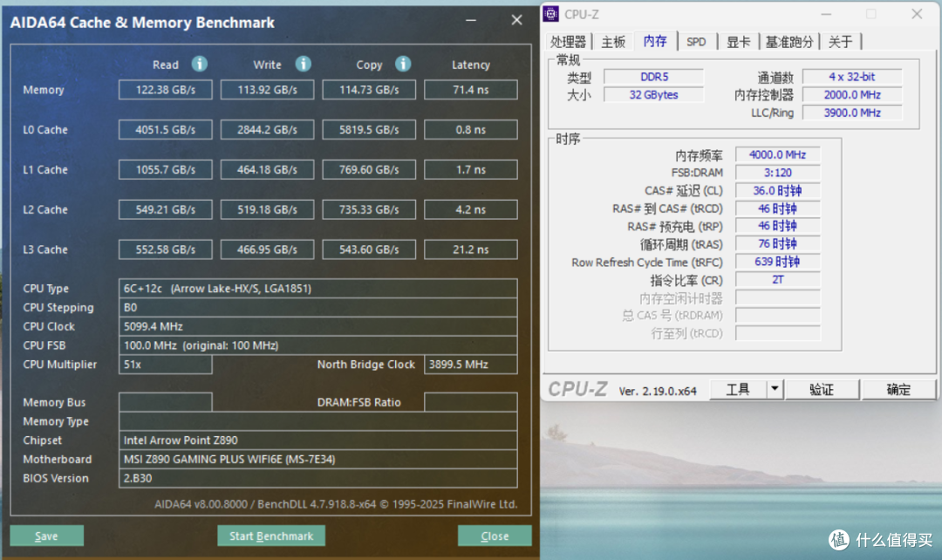Click the 确定 button in CPU-Z
The image size is (942, 560).
point(898,389)
